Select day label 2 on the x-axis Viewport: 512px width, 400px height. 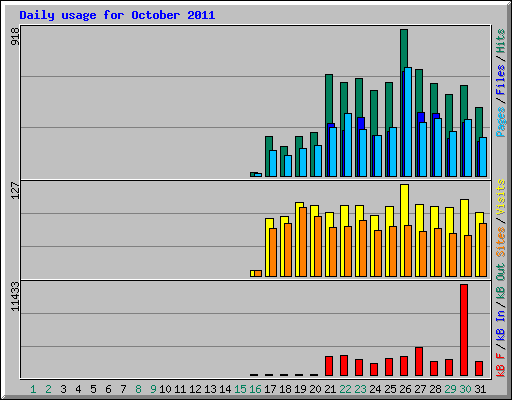tap(48, 389)
